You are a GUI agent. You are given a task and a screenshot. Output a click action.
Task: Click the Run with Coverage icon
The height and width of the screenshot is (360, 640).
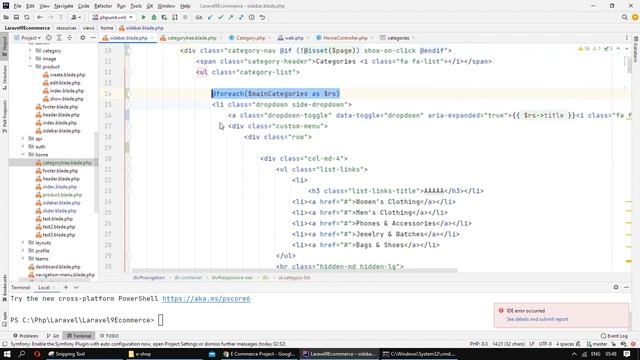point(164,18)
